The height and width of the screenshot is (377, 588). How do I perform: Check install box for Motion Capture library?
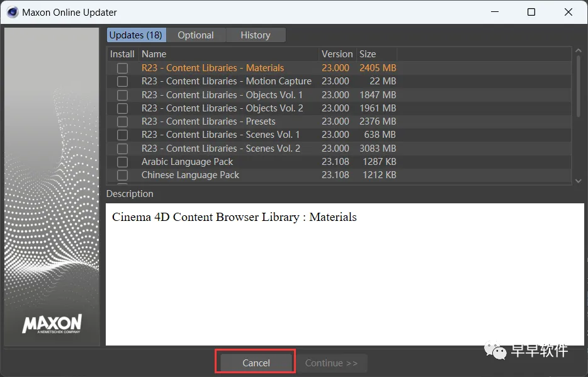pos(122,81)
